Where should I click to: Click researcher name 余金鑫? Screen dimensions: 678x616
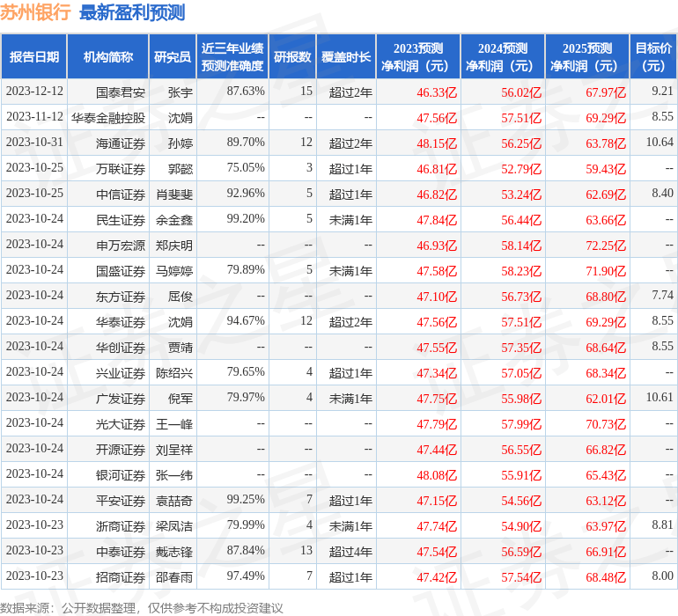tap(174, 220)
